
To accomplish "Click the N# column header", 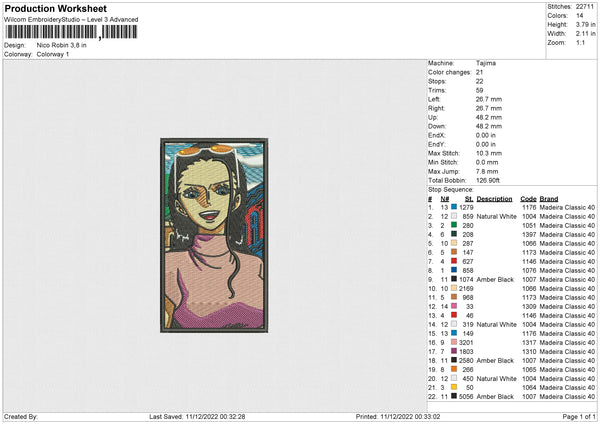I will (445, 199).
